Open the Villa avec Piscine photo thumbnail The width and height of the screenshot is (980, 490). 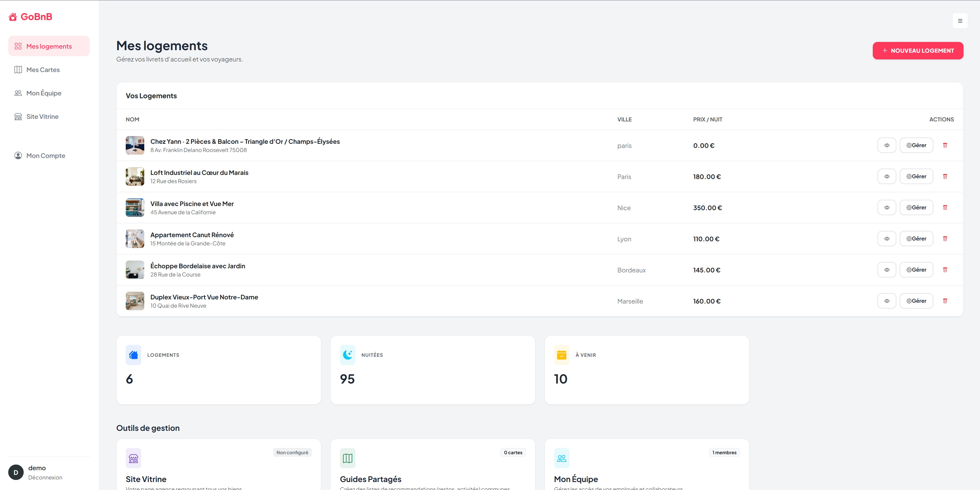coord(135,207)
